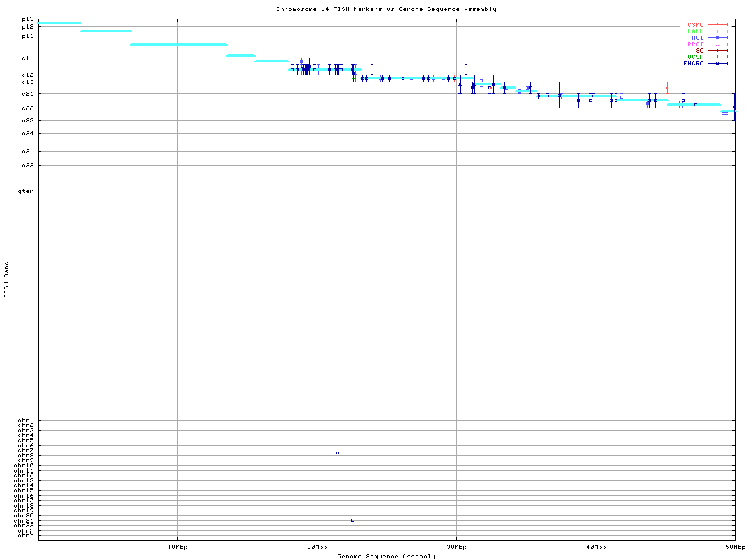Click the cyan p13 band bar
This screenshot has height=560, width=747.
tap(59, 23)
